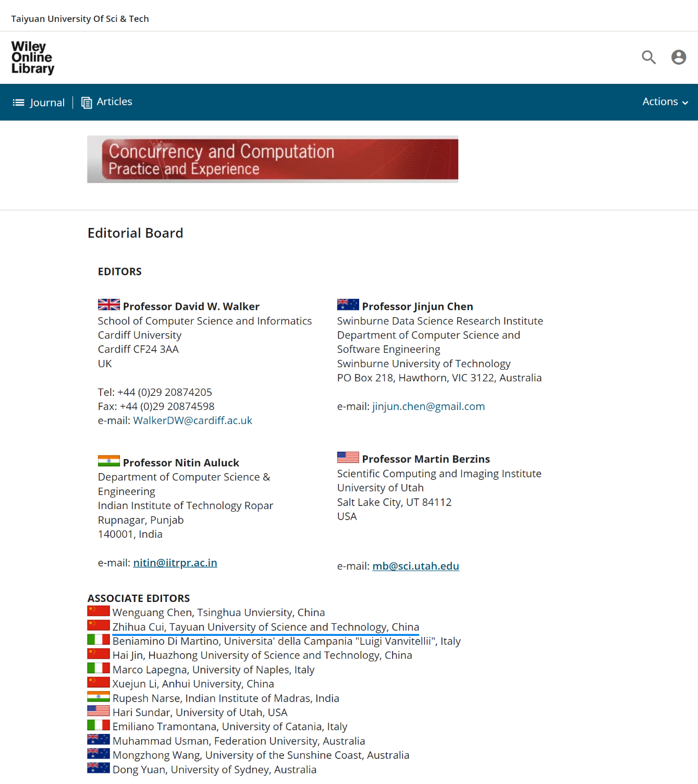Click Indian Institute of Technology Ropar text
This screenshot has height=784, width=698.
click(x=186, y=505)
